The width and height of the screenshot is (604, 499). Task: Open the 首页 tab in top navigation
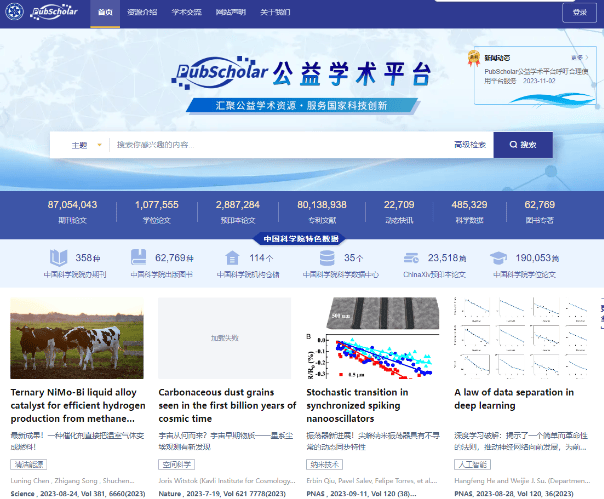106,12
